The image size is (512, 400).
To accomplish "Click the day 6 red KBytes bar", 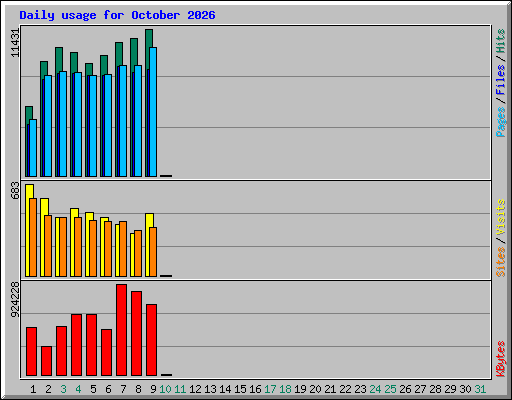I will [106, 353].
